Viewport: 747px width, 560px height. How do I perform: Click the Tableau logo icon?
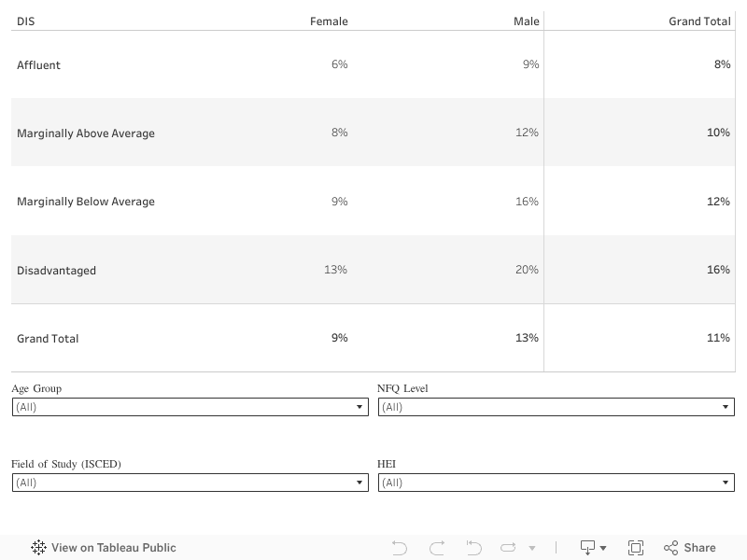(38, 548)
